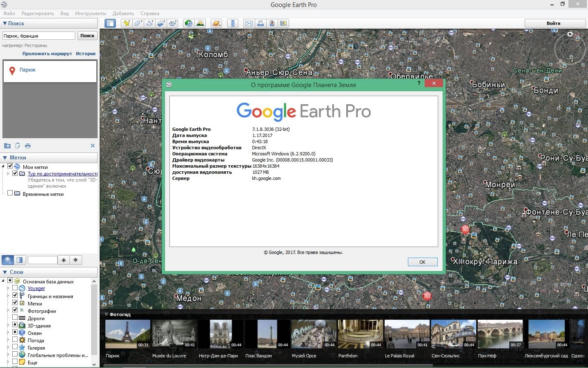The width and height of the screenshot is (588, 368).
Task: Click the move-up arrow button in places panel
Action: 64,260
